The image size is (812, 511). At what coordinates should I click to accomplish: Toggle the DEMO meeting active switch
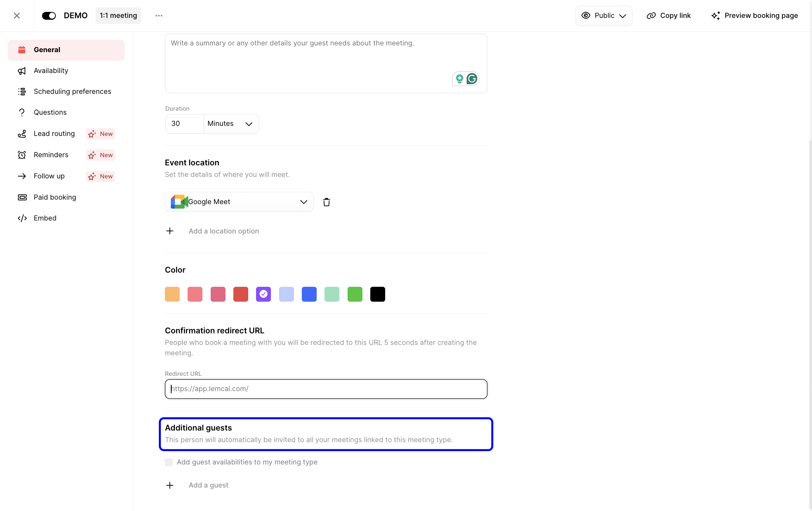click(49, 16)
